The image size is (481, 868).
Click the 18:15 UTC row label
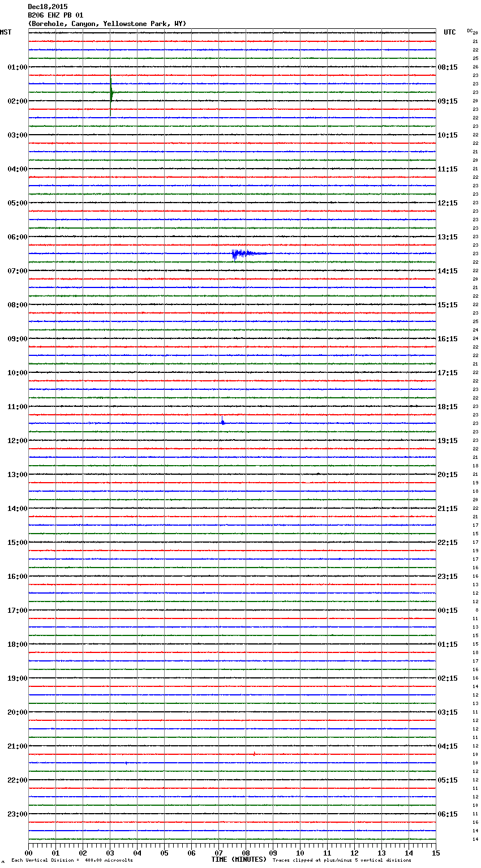click(x=448, y=407)
